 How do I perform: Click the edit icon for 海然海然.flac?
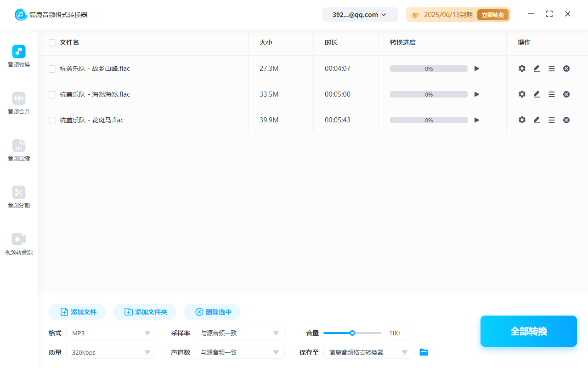537,94
